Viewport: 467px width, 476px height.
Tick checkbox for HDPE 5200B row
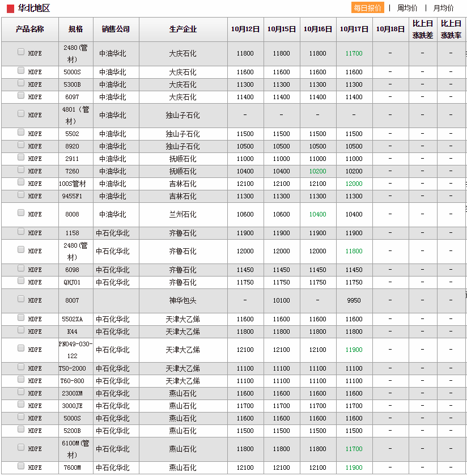click(x=20, y=429)
